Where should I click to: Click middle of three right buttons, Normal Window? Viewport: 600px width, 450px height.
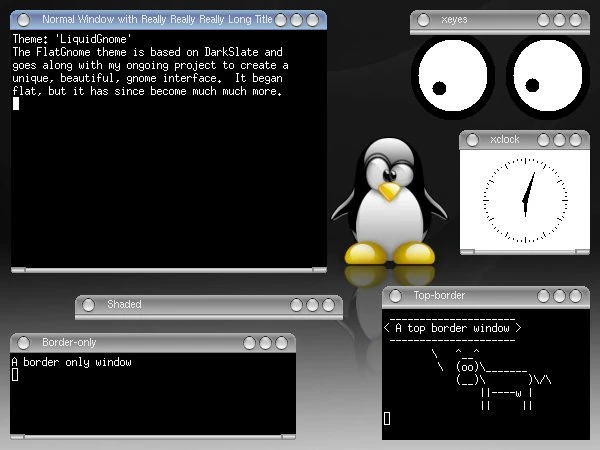click(297, 20)
